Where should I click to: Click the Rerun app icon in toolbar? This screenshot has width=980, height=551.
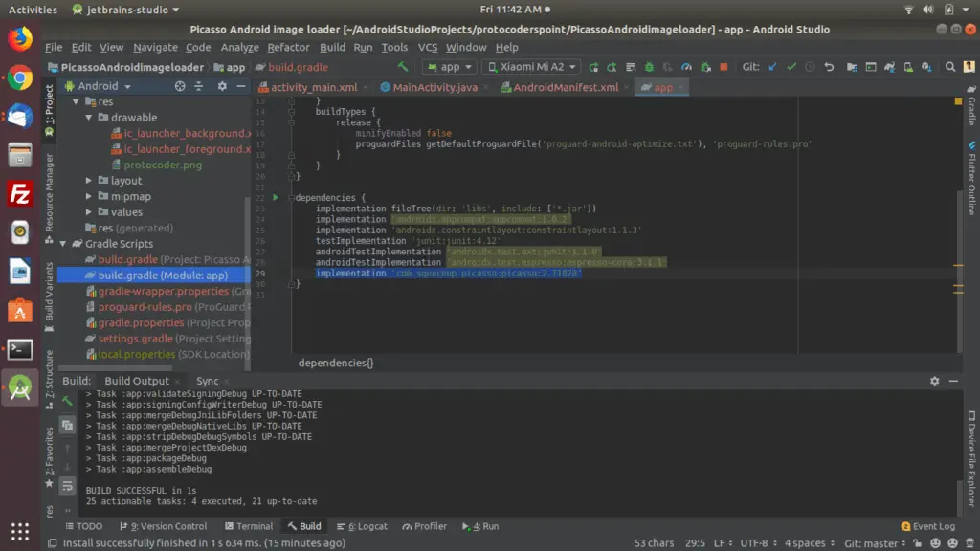(x=593, y=67)
